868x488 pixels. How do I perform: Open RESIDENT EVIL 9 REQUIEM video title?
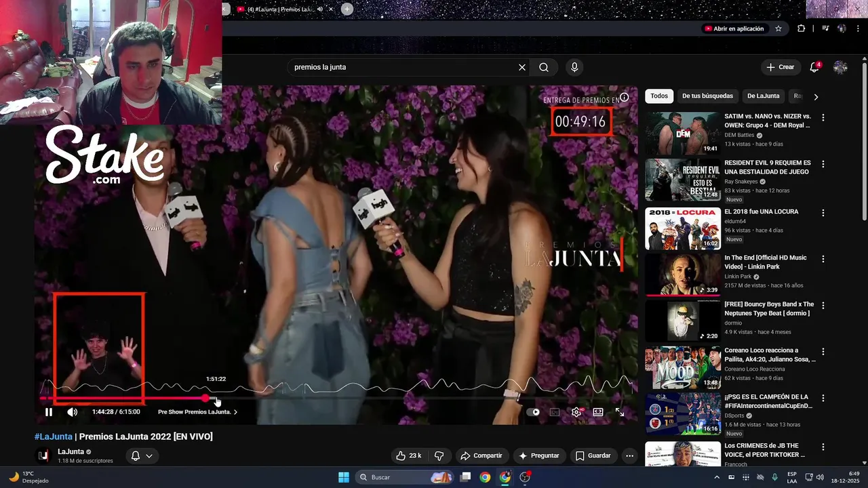768,167
